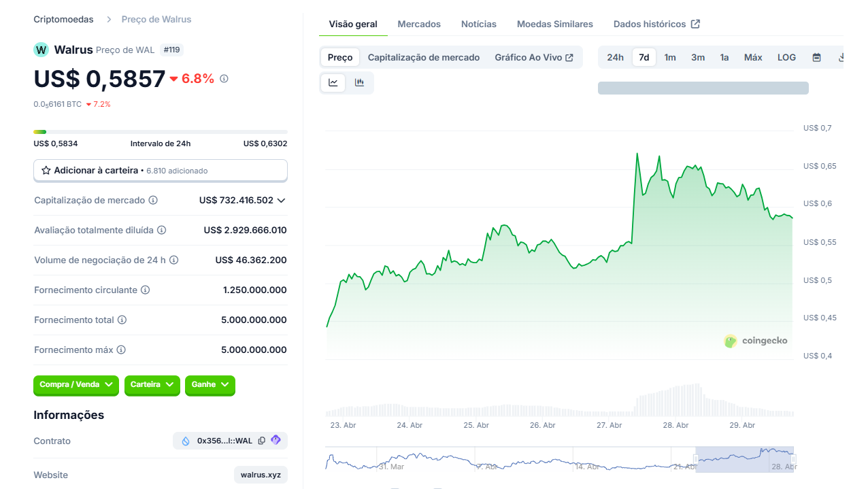The height and width of the screenshot is (489, 868).
Task: Click the highlighted range selector in mini chart
Action: 745,458
